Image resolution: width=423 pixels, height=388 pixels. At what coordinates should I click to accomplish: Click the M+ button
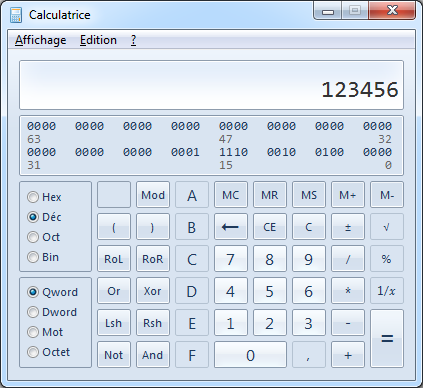348,195
